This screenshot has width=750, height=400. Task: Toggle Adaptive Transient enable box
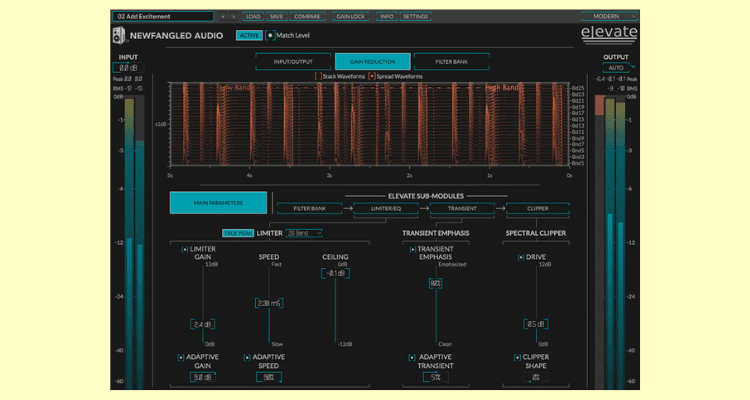coord(412,357)
